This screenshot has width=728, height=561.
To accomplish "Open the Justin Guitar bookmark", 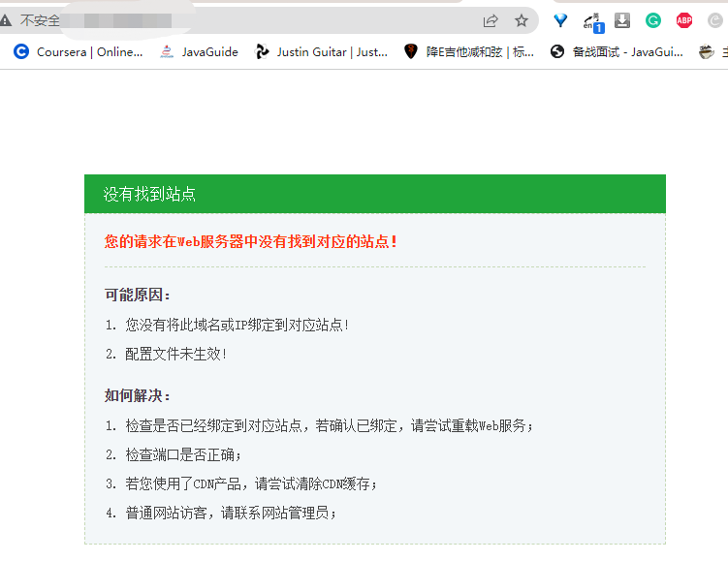I will click(321, 51).
